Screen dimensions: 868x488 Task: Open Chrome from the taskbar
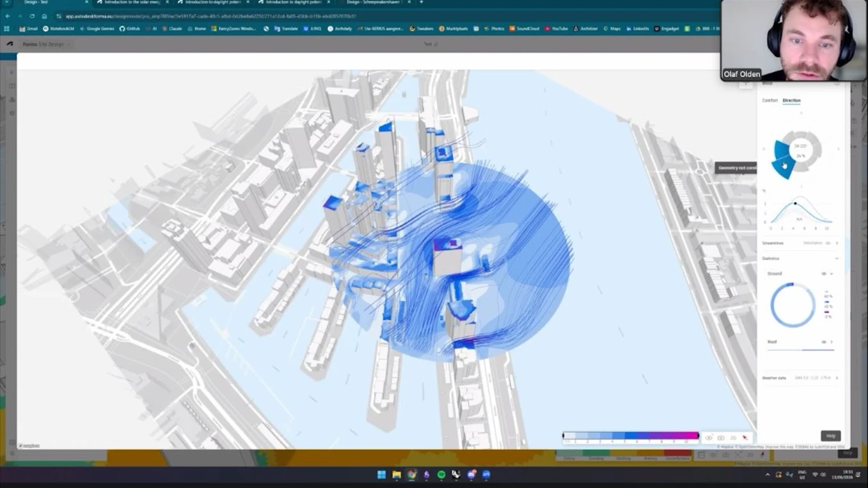[411, 475]
